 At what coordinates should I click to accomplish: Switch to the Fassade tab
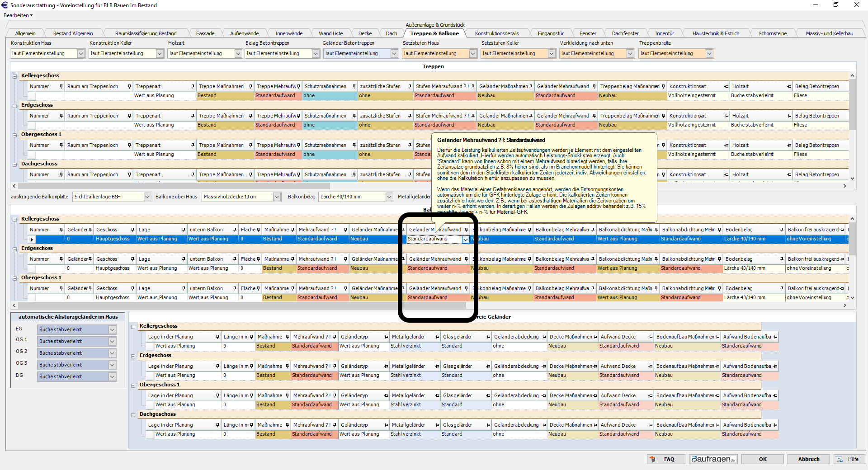pyautogui.click(x=205, y=33)
